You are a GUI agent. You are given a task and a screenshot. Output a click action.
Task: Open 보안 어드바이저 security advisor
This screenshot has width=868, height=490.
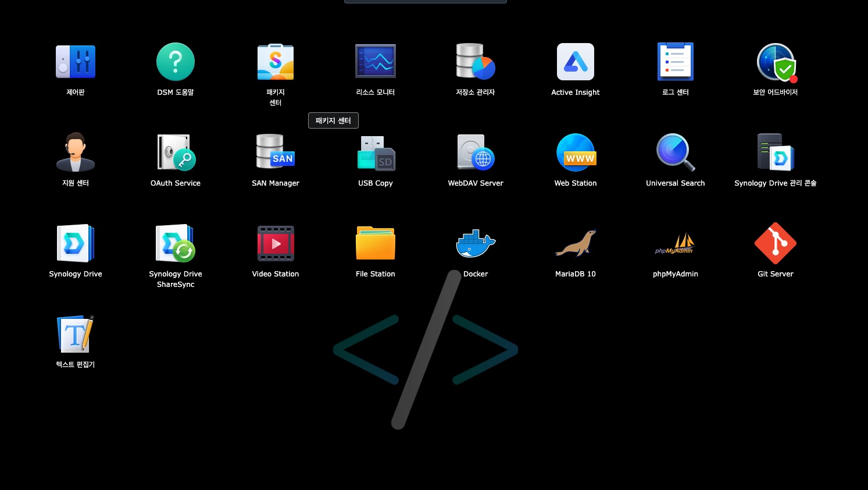click(x=776, y=62)
